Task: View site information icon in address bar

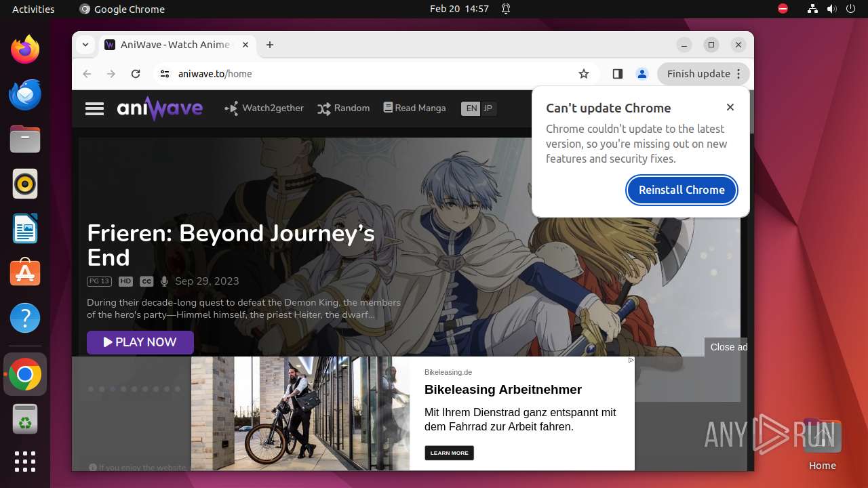Action: tap(165, 74)
